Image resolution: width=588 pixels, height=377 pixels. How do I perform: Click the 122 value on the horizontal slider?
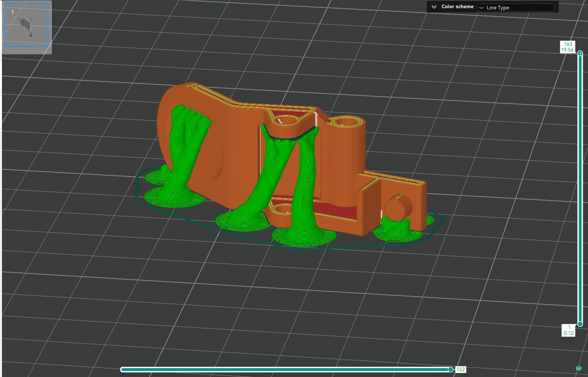click(461, 370)
